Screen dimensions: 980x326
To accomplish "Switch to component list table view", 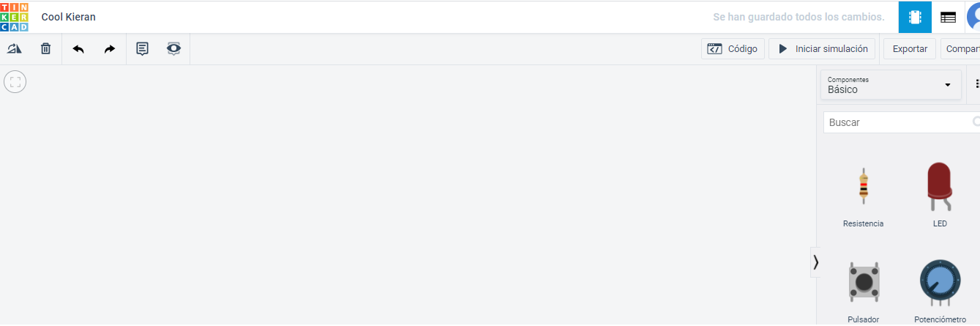I will pos(949,17).
